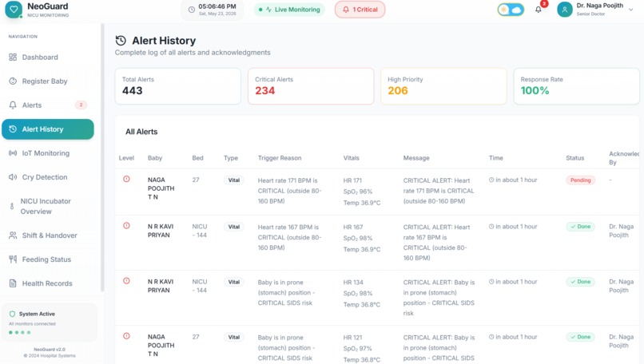Open Feeding Status page
This screenshot has width=644, height=364.
(x=48, y=259)
